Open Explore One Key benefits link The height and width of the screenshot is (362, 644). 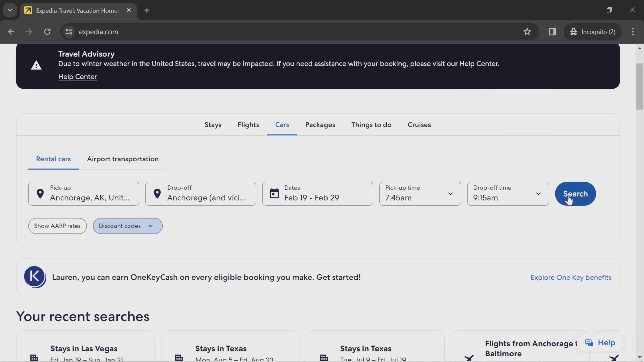[571, 277]
